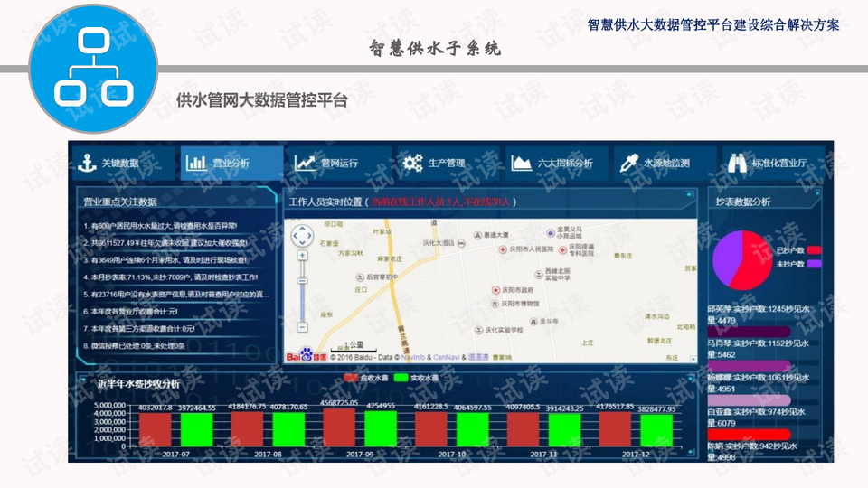Click the 后官寨初中 school marker

pyautogui.click(x=360, y=277)
